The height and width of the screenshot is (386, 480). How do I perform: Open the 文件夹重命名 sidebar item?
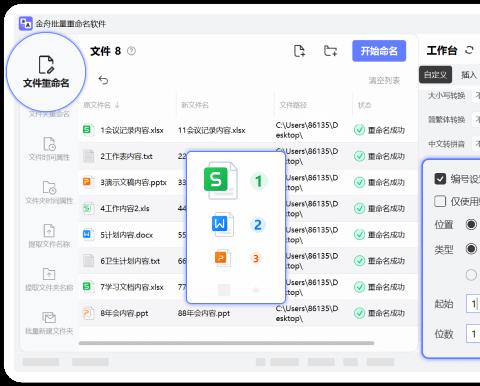click(x=49, y=114)
